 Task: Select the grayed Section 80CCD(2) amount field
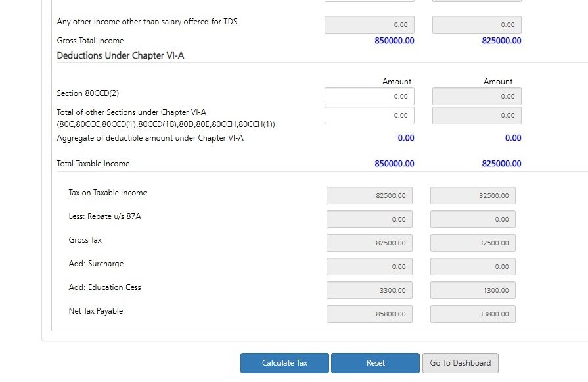tap(476, 96)
